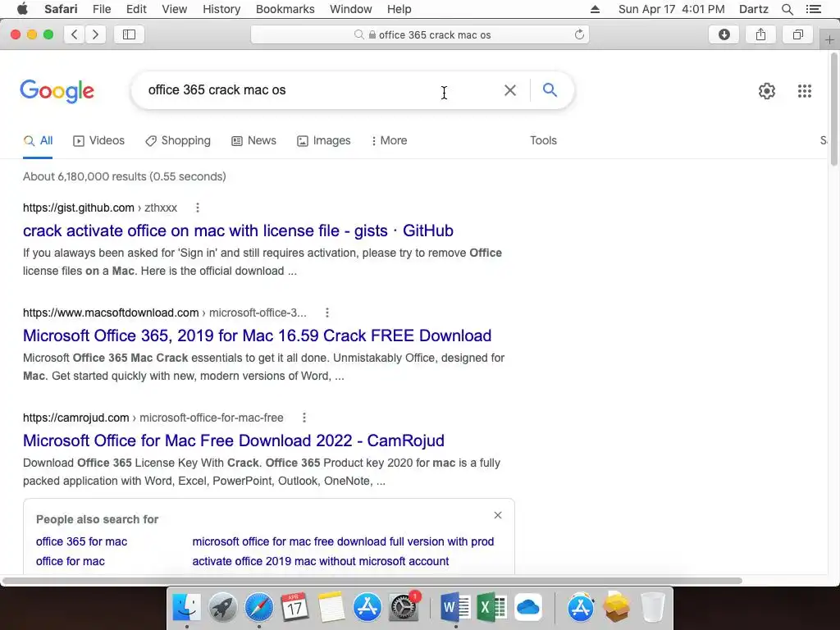Select the All results tab
This screenshot has height=630, width=840.
click(38, 141)
